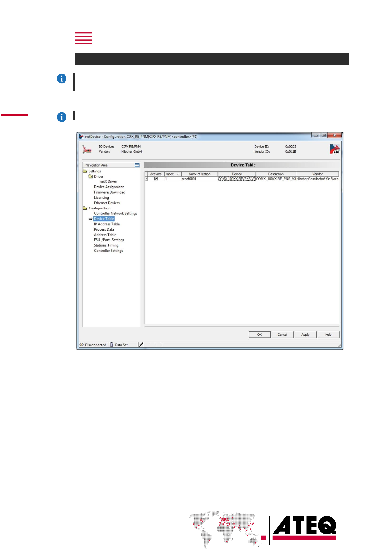Close the netDevice configuration window
Viewport: 392px width, 555px height.
point(334,135)
